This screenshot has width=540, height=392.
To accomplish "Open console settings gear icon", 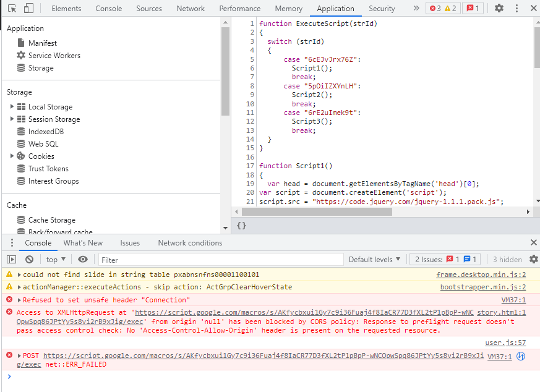I will [x=533, y=260].
